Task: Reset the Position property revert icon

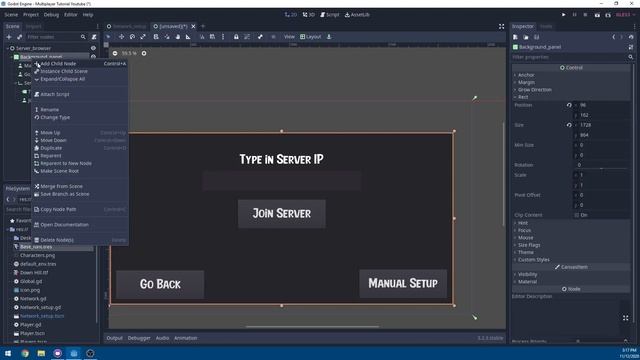Action: (569, 105)
